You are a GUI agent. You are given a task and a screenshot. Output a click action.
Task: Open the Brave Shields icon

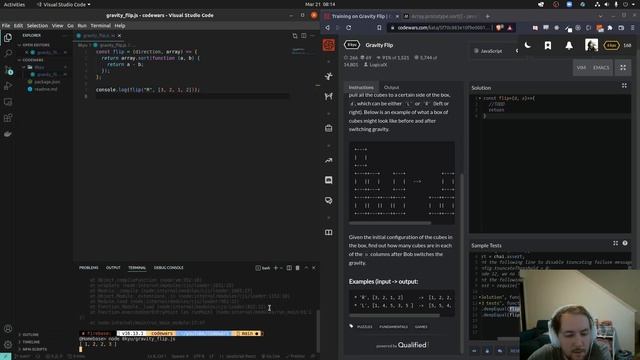[499, 28]
